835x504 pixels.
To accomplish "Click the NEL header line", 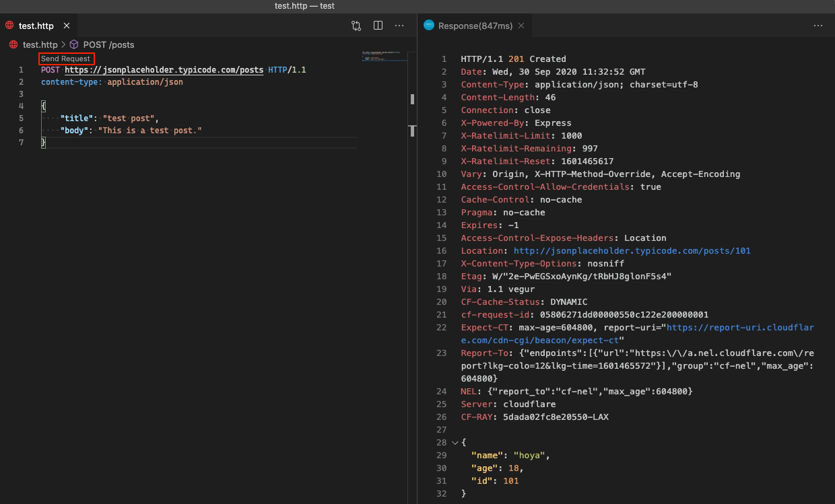I will tap(576, 391).
